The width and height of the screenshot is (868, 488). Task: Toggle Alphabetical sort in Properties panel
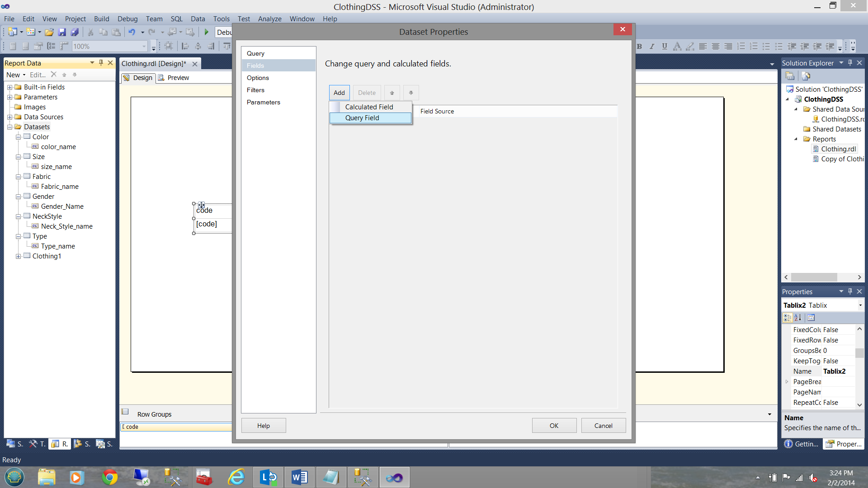[x=798, y=318]
